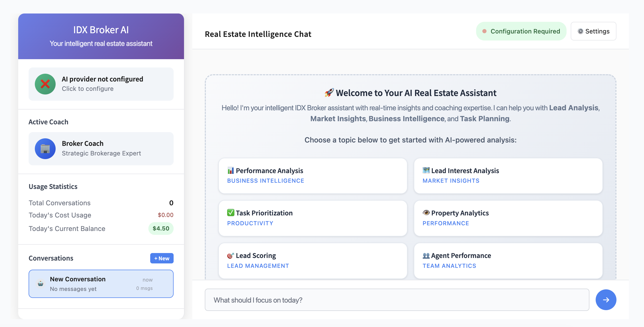
Task: Click the green checkmark Task Prioritization icon
Action: pyautogui.click(x=231, y=213)
